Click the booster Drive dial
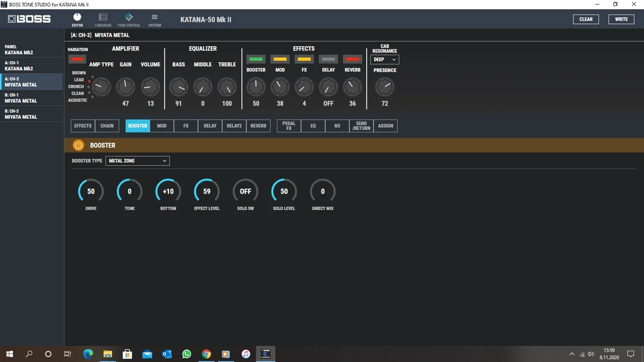644x362 pixels. coord(91,192)
